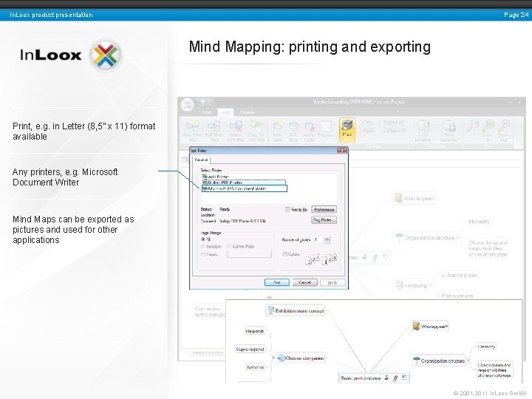Click the InLoox logo on the slide
This screenshot has height=399, width=532.
(x=71, y=55)
